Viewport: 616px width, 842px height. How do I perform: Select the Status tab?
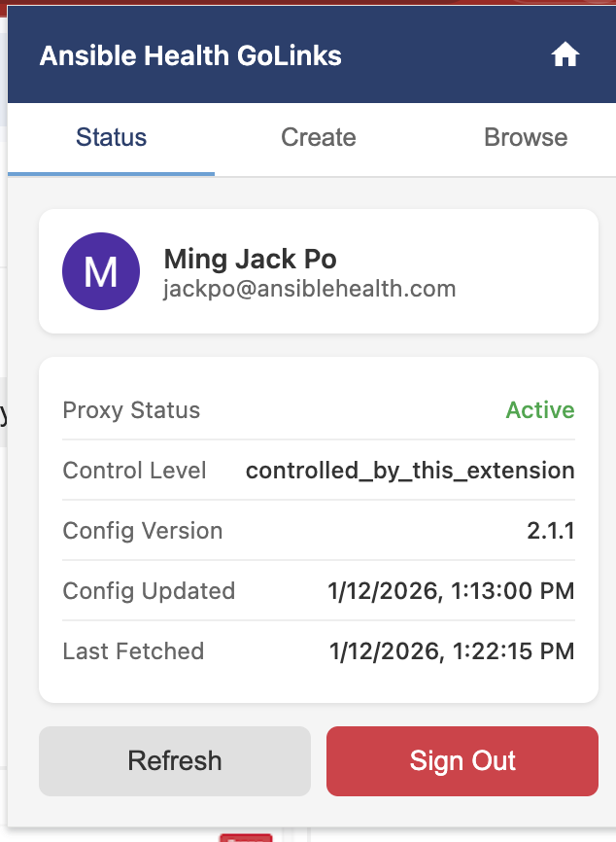(111, 137)
